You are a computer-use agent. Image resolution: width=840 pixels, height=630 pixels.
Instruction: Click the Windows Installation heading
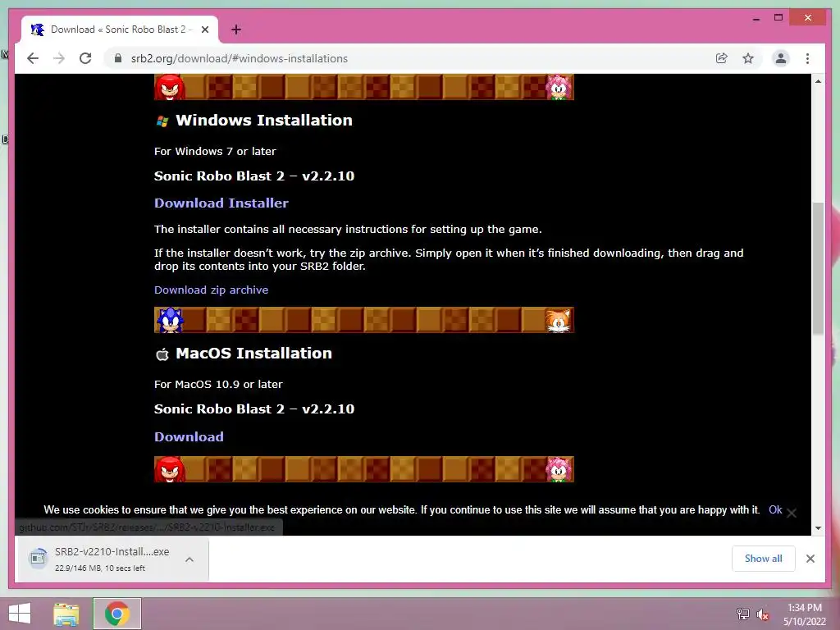click(x=264, y=120)
